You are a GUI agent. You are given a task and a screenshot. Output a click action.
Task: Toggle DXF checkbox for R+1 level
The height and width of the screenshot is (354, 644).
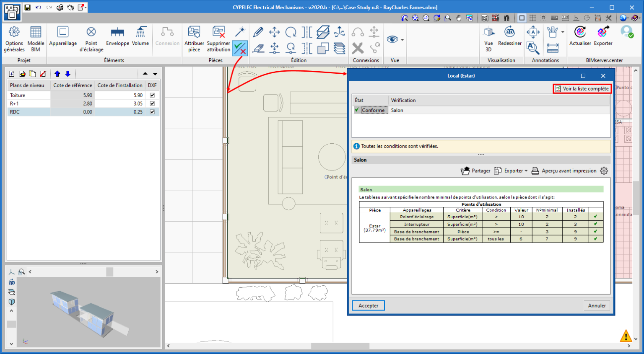pos(152,103)
